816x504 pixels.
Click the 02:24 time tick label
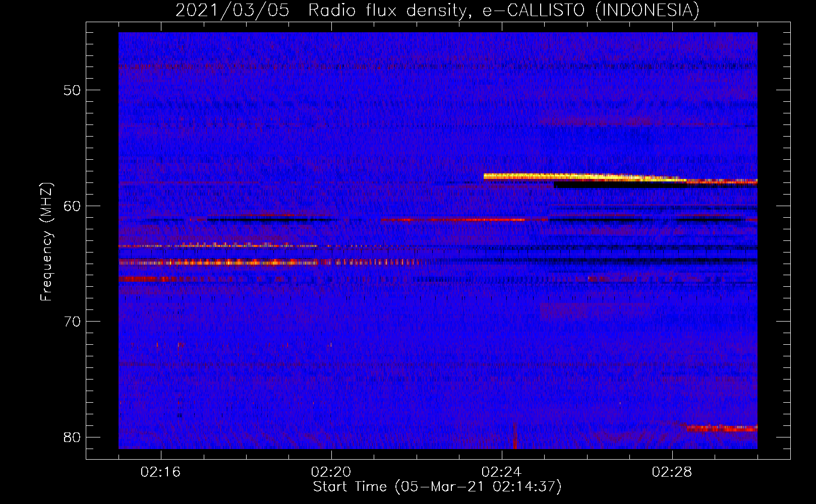pyautogui.click(x=502, y=472)
